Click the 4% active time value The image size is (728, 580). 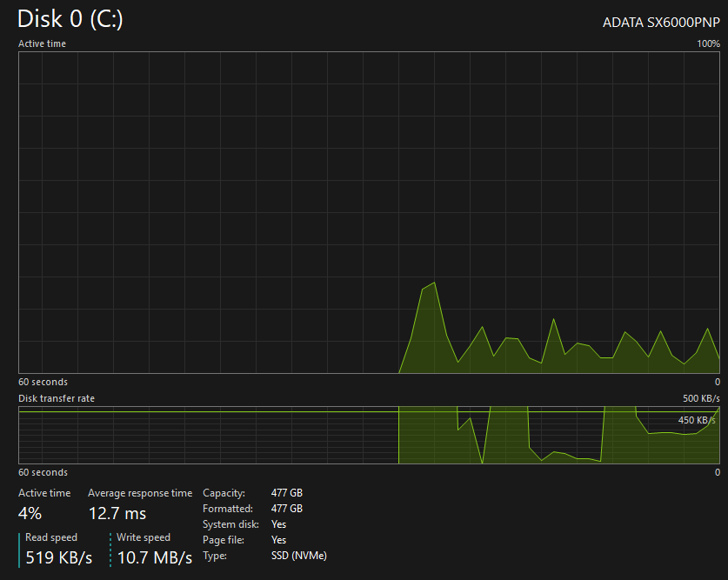tap(30, 514)
